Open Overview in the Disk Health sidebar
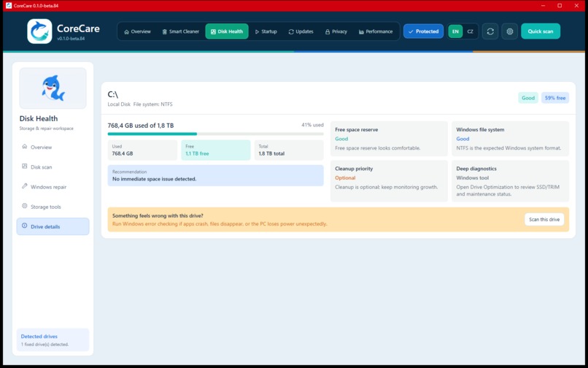 tap(53, 147)
